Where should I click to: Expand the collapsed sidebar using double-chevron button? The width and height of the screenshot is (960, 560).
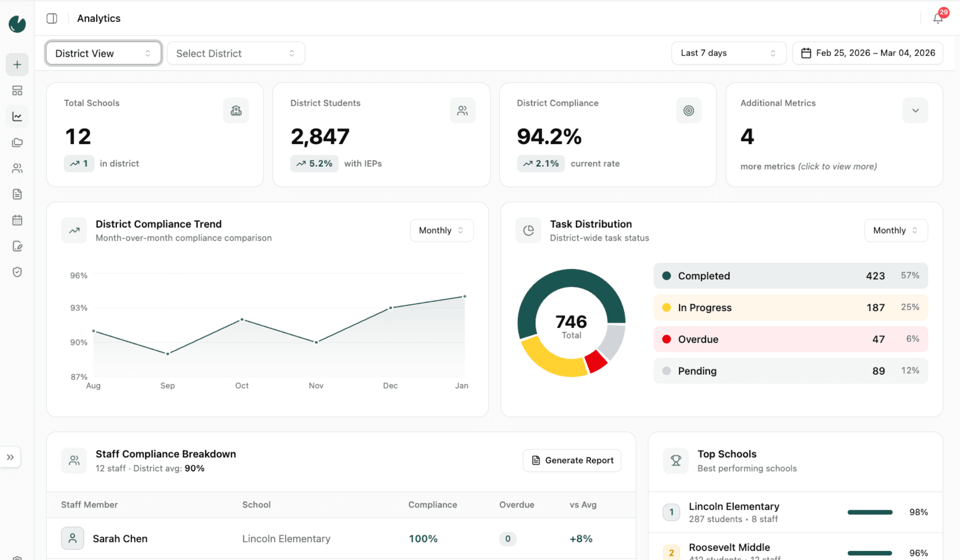tap(10, 457)
